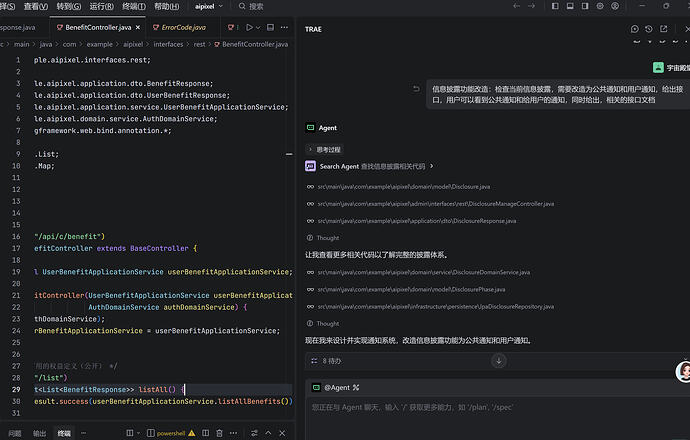Expand the 思考过程 section
This screenshot has height=440, width=690.
click(324, 150)
